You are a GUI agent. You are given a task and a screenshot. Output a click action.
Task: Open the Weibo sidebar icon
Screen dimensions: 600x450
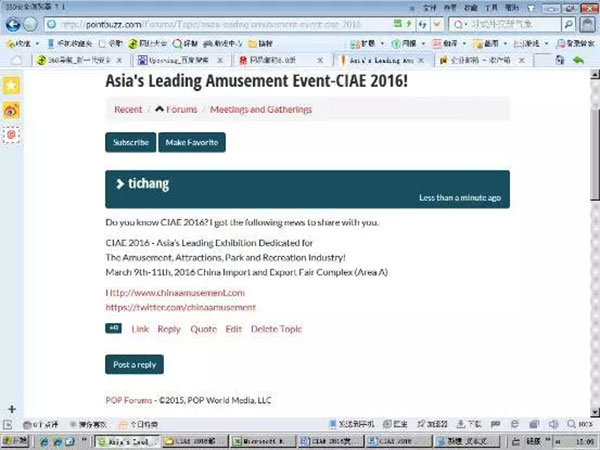coord(11,109)
